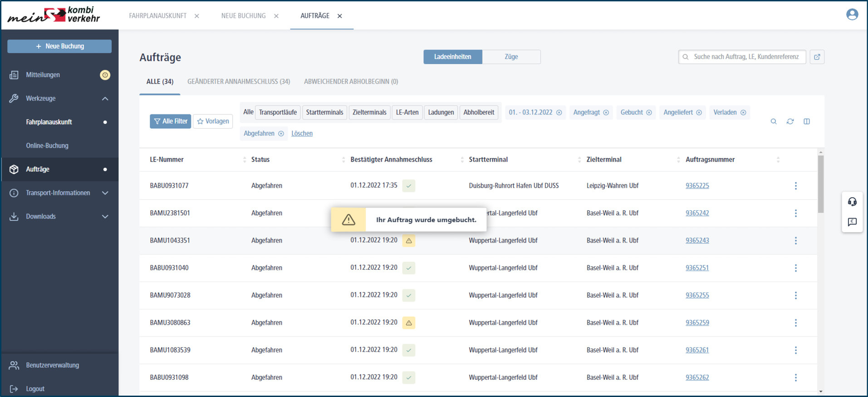Open row menu for order 9365225
The height and width of the screenshot is (397, 868).
tap(795, 186)
